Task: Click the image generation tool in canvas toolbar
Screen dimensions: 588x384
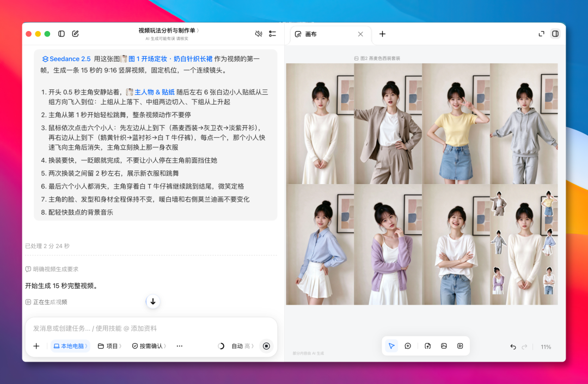Action: [x=444, y=346]
